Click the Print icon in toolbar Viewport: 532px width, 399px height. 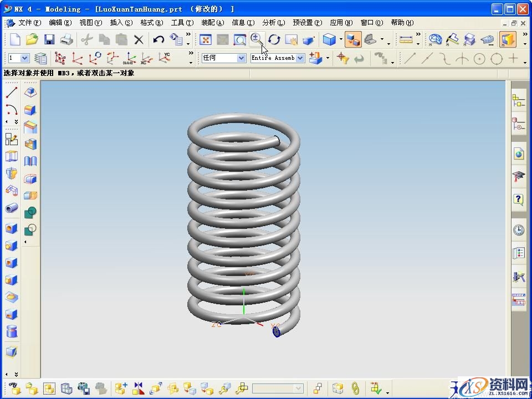pos(66,39)
